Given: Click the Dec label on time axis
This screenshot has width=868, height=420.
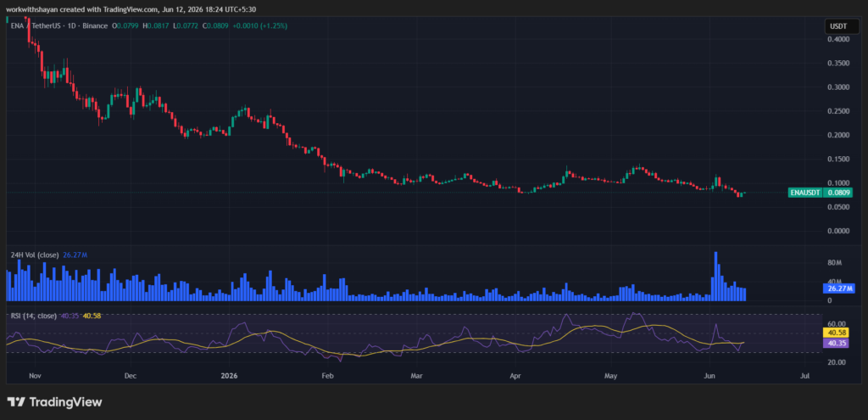Looking at the screenshot, I should [x=130, y=376].
